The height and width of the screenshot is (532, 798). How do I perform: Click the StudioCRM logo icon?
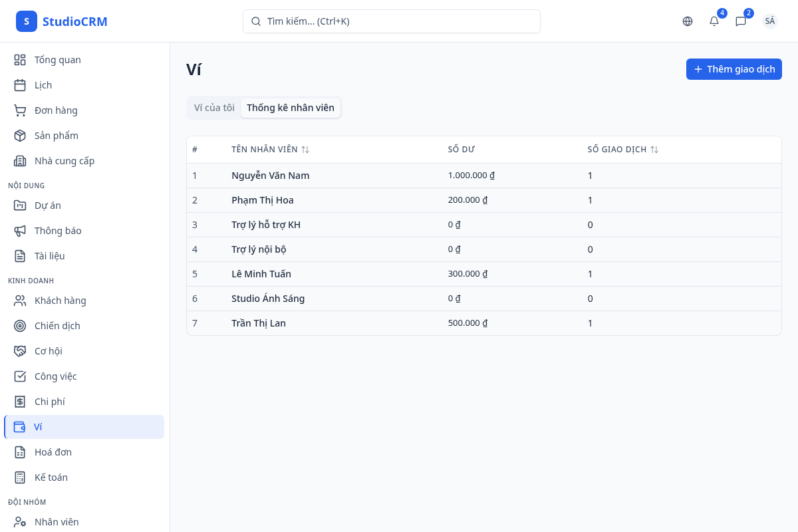(x=27, y=21)
